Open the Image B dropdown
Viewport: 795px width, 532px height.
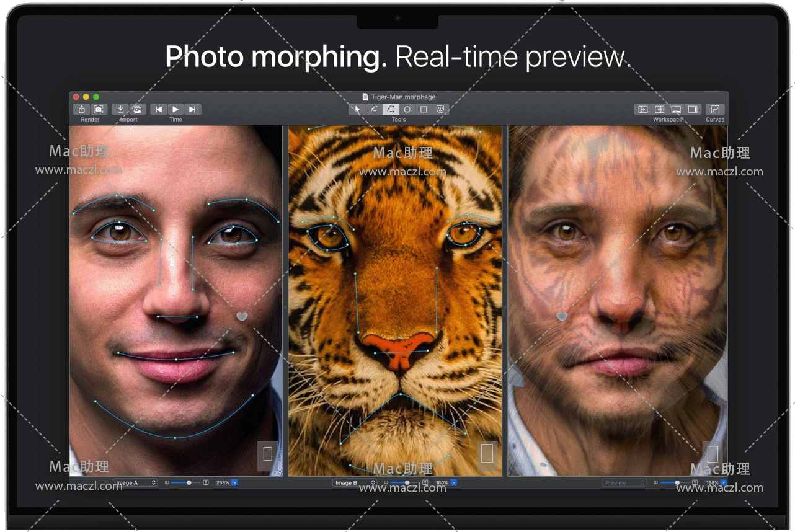[355, 482]
